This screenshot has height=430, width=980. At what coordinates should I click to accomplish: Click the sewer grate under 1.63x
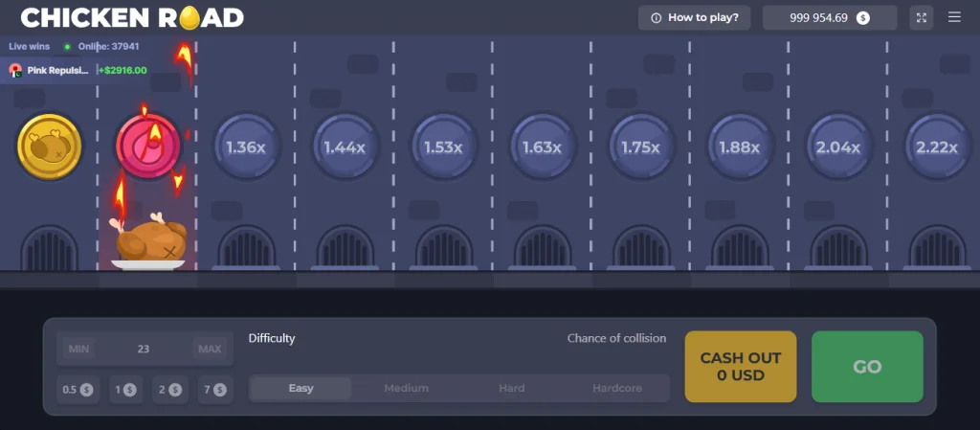(543, 247)
